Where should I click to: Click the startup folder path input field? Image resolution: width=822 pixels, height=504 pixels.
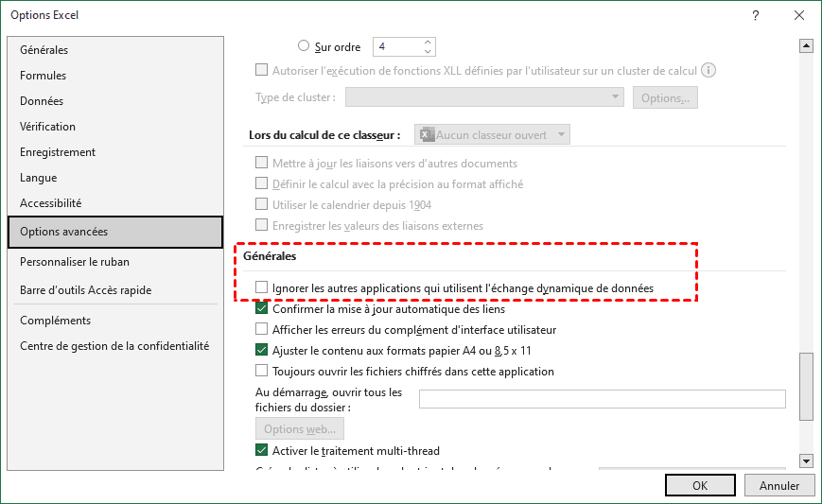(x=602, y=399)
